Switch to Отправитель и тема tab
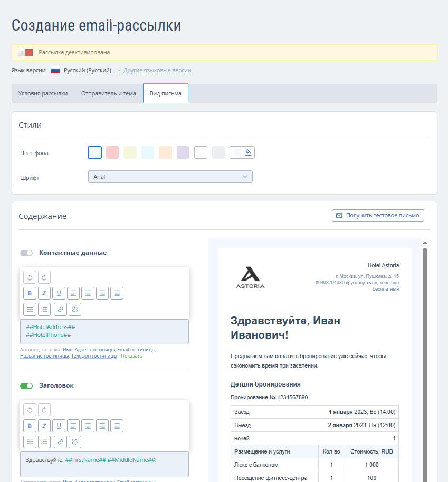This screenshot has height=482, width=448. pos(109,93)
